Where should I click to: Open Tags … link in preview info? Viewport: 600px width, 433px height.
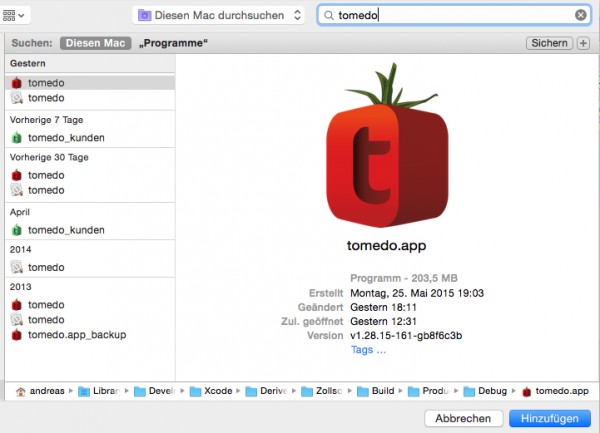click(368, 350)
